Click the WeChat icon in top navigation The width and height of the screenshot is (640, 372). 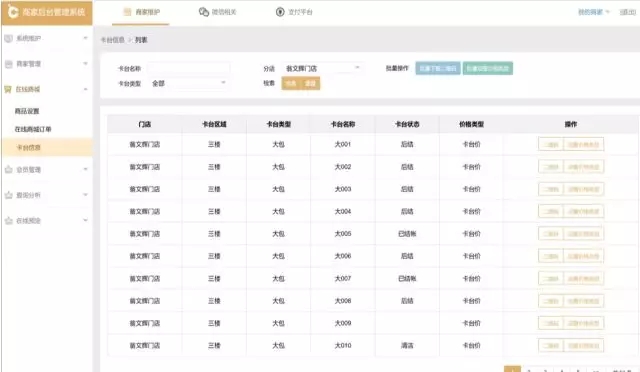[x=204, y=12]
